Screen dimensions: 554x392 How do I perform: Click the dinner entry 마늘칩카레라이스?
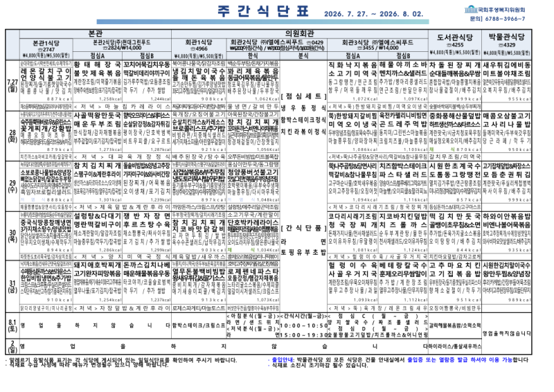click(x=138, y=106)
